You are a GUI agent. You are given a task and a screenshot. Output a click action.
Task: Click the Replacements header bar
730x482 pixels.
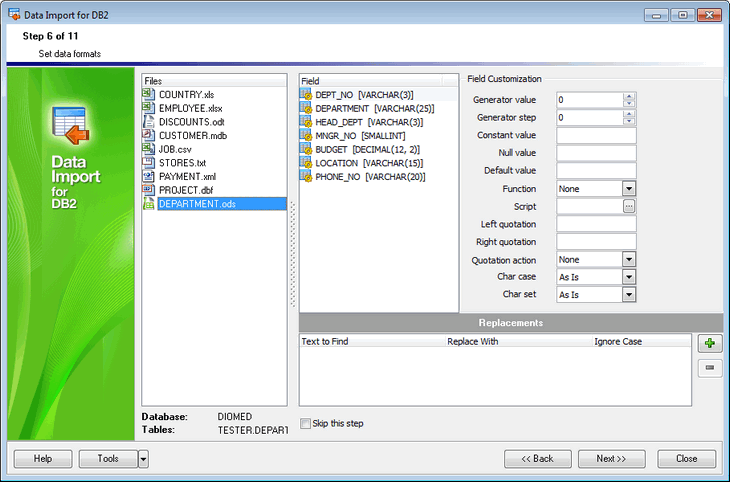tap(511, 323)
